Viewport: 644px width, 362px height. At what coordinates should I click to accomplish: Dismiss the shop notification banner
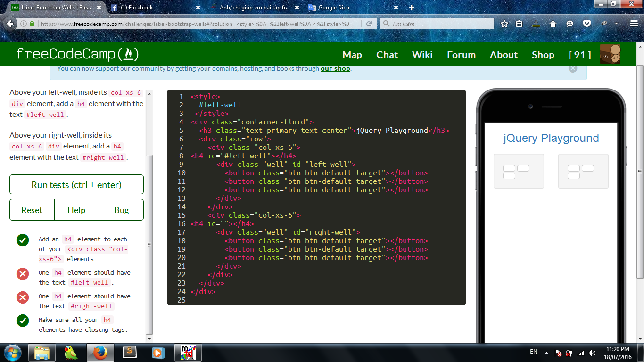(x=573, y=68)
